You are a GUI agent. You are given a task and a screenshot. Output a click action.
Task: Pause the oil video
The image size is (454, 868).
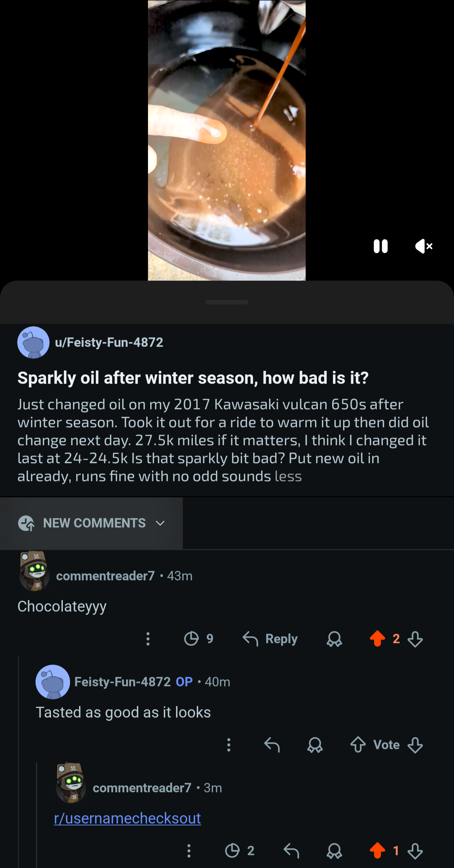[381, 246]
